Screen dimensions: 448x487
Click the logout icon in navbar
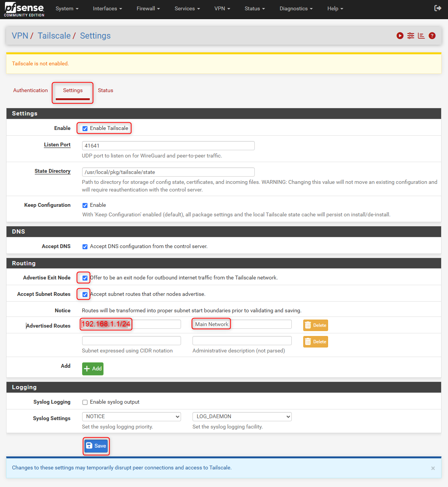pos(438,8)
